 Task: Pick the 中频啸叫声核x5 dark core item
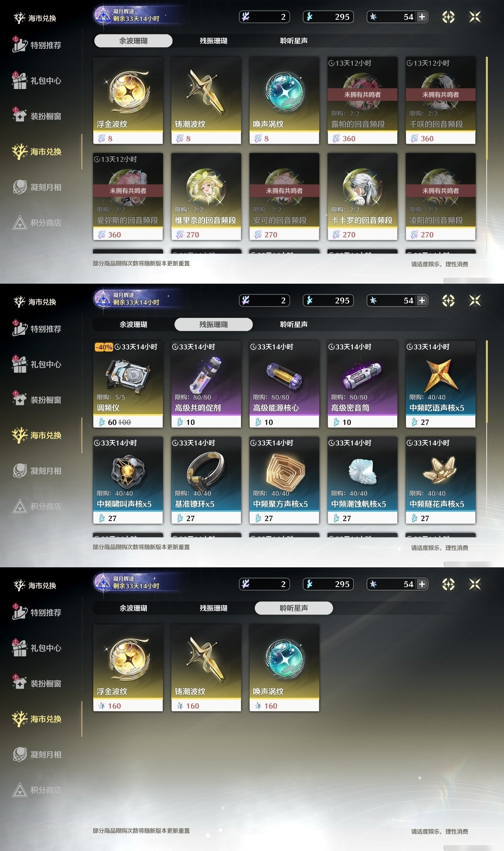pyautogui.click(x=128, y=480)
